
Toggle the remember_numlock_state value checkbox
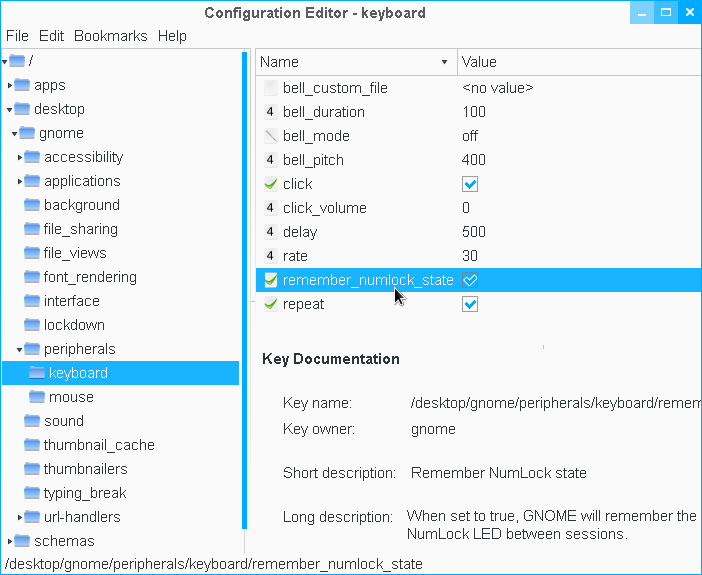point(470,280)
